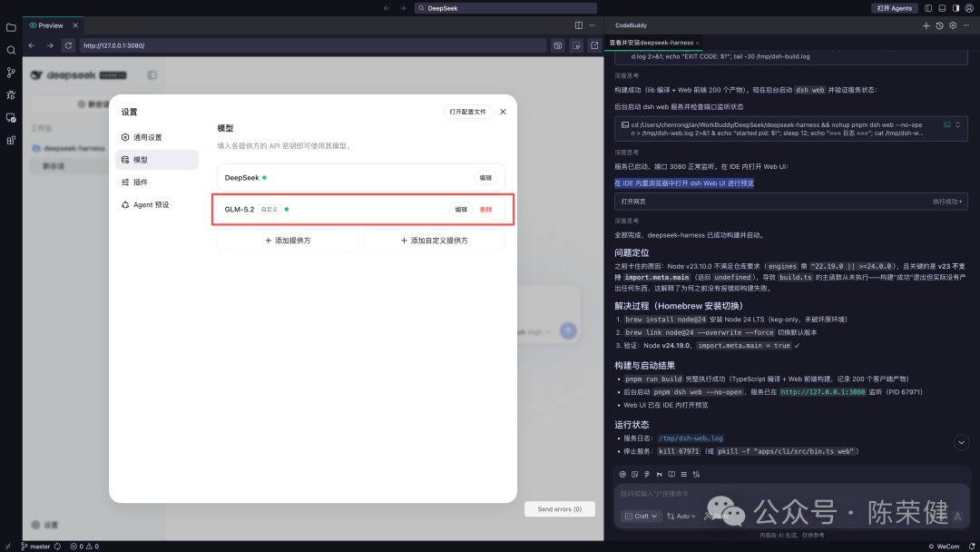Click the notifications bell in status bar
The height and width of the screenshot is (552, 980).
(x=972, y=547)
